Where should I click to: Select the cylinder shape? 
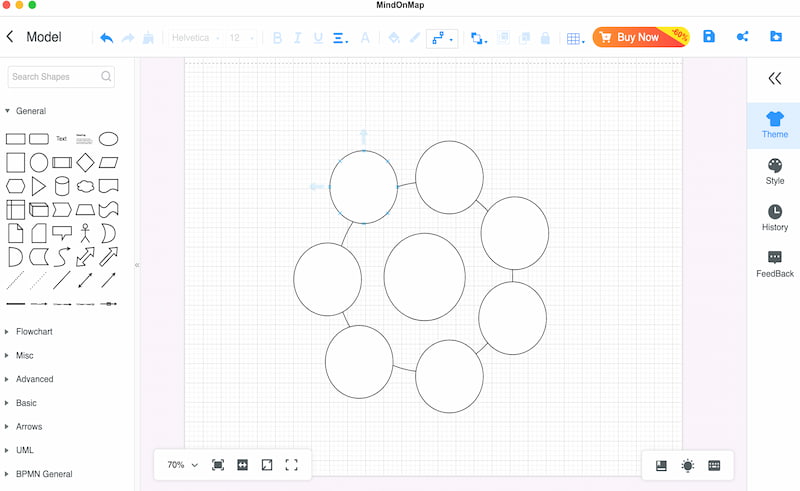tap(62, 186)
